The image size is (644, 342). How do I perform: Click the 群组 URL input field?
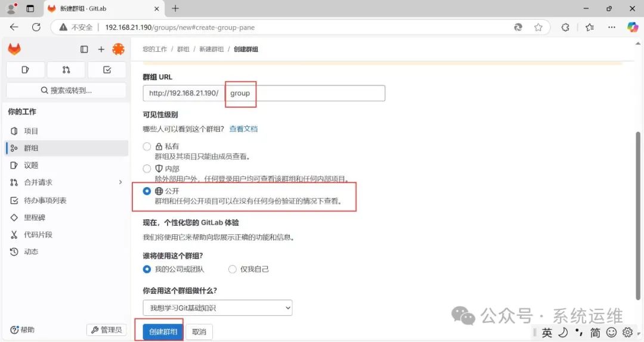304,94
